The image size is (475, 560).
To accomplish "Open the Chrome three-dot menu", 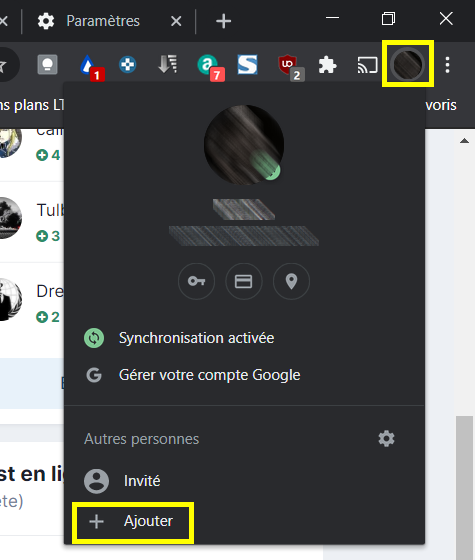I will (447, 65).
